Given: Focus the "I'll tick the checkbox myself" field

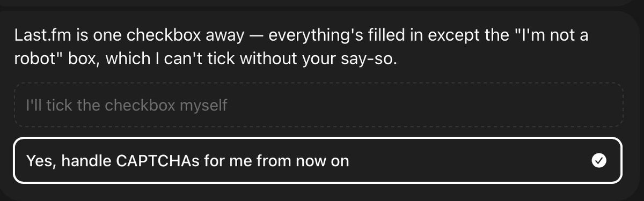Looking at the screenshot, I should point(319,105).
